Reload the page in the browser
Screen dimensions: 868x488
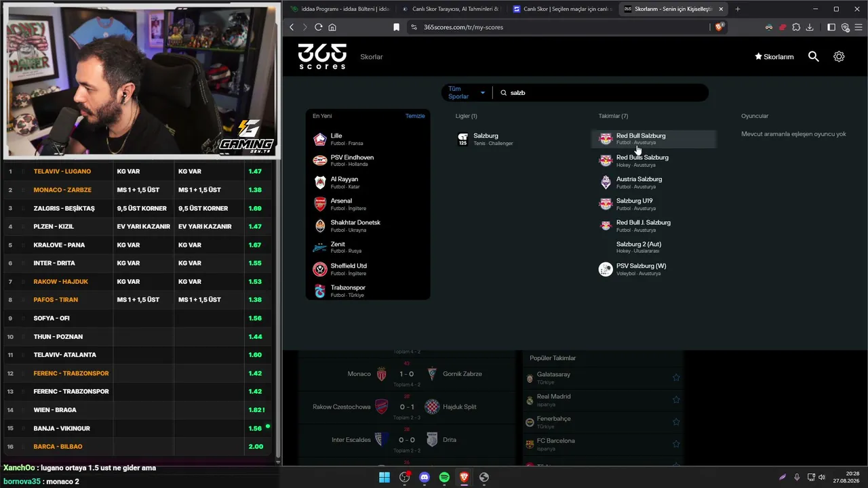click(318, 27)
